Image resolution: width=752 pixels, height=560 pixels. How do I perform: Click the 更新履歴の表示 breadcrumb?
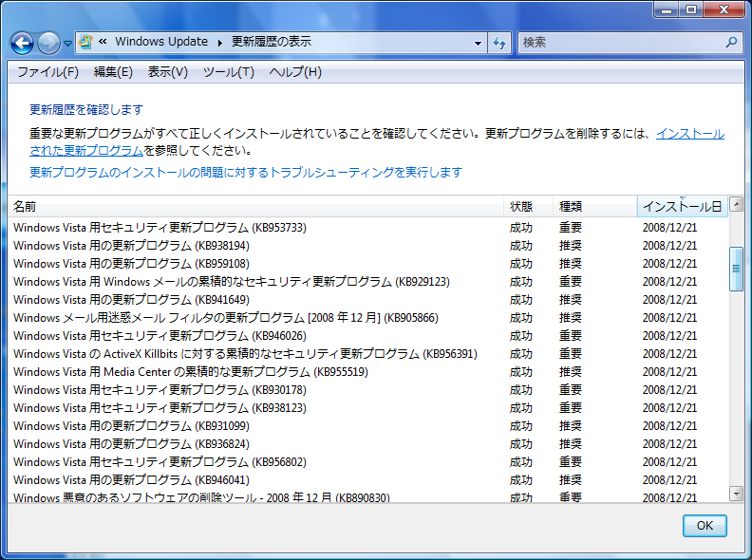pyautogui.click(x=272, y=42)
